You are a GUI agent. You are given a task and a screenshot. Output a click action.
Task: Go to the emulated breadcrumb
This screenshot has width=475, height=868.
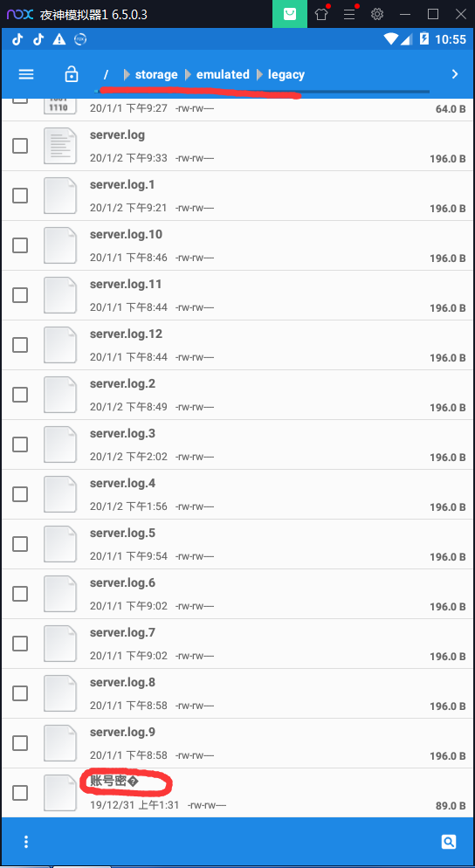(x=223, y=74)
